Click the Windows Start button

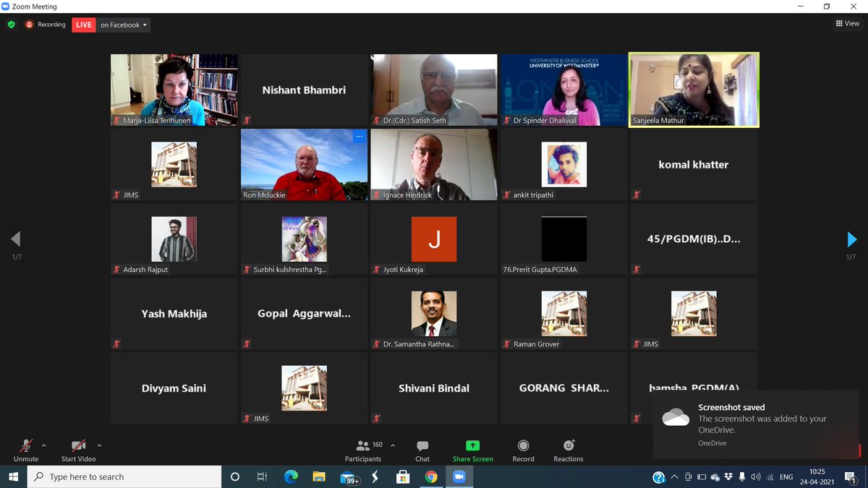(x=13, y=476)
